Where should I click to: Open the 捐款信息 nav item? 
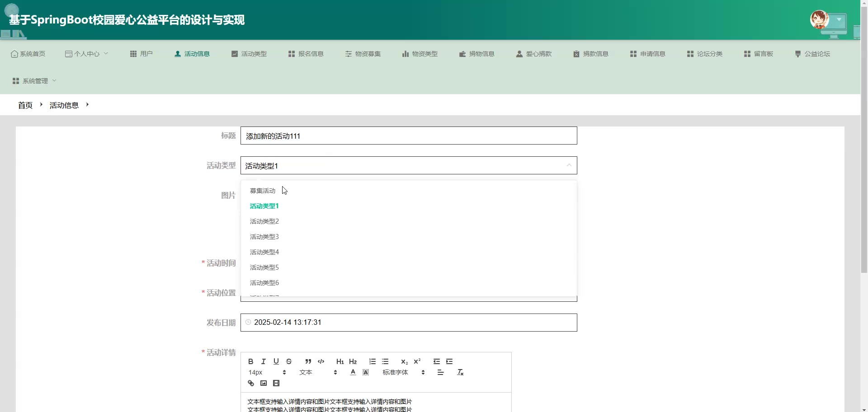point(591,54)
